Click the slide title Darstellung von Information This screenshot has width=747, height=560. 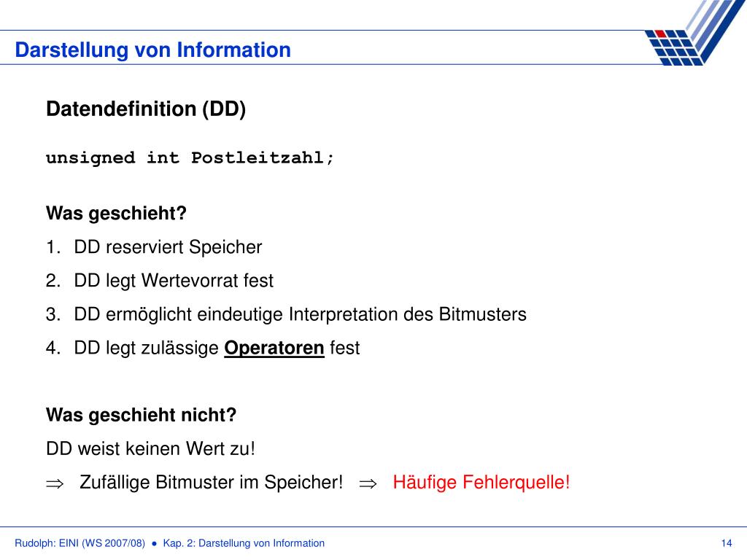(153, 50)
